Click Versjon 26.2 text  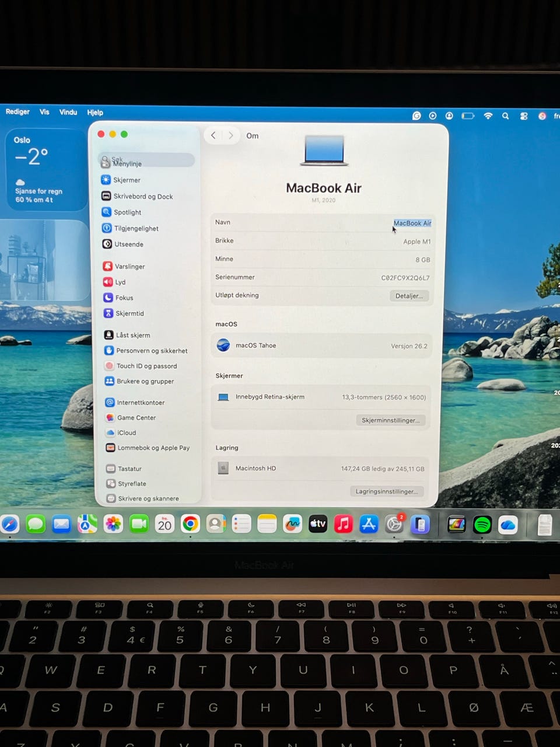pyautogui.click(x=409, y=346)
